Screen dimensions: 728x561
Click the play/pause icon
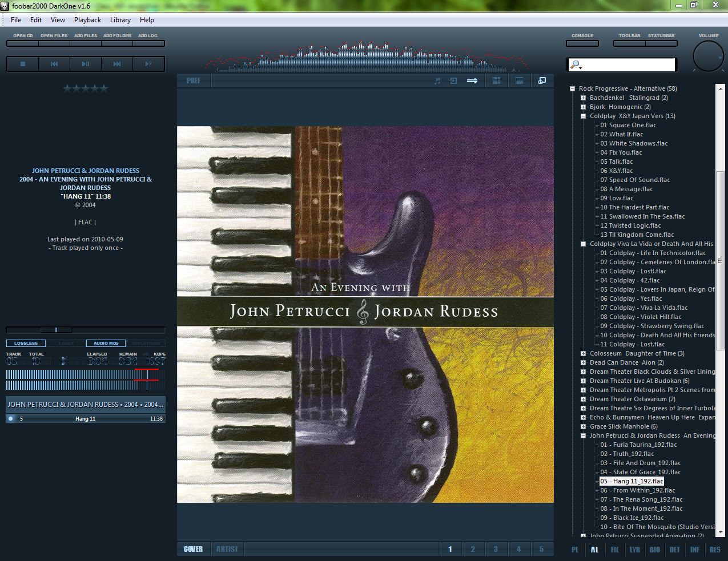point(86,64)
